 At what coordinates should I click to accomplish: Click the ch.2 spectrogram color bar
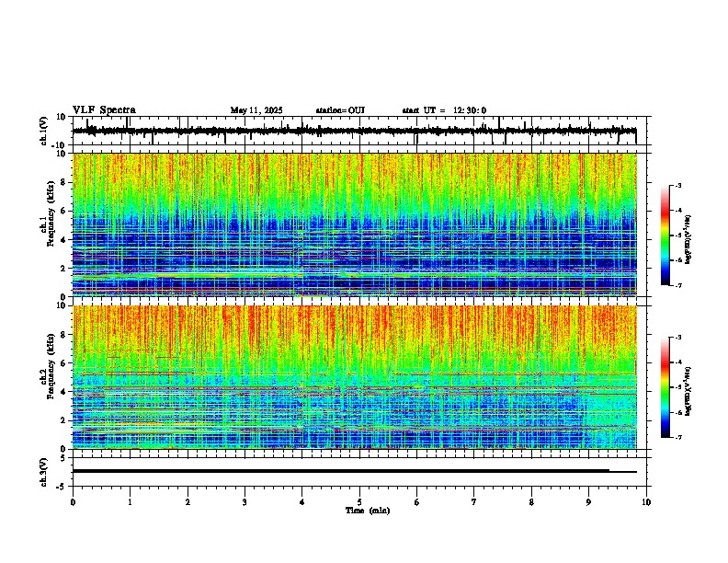click(x=665, y=387)
